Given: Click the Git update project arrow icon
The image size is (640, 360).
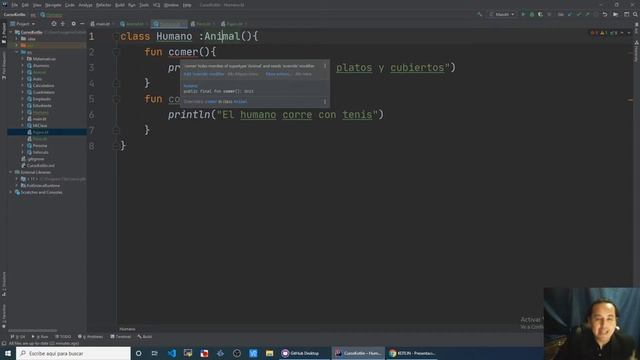Looking at the screenshot, I should click(x=570, y=14).
